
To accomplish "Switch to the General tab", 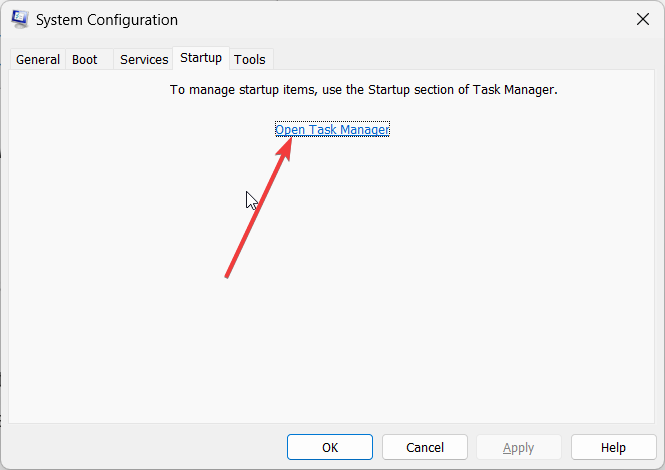I will click(x=38, y=59).
